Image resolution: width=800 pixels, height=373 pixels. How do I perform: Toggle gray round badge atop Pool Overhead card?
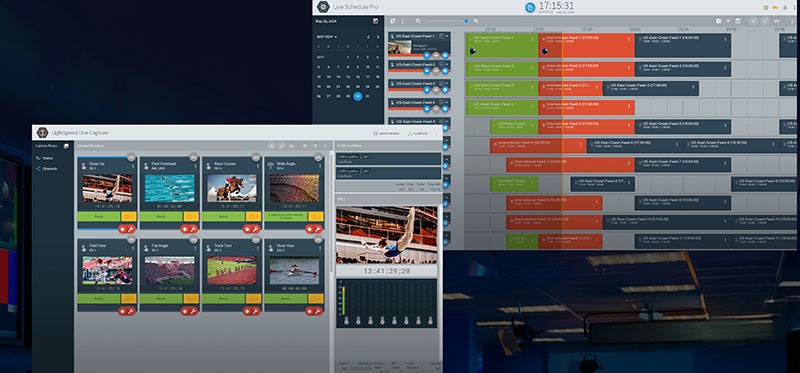193,157
